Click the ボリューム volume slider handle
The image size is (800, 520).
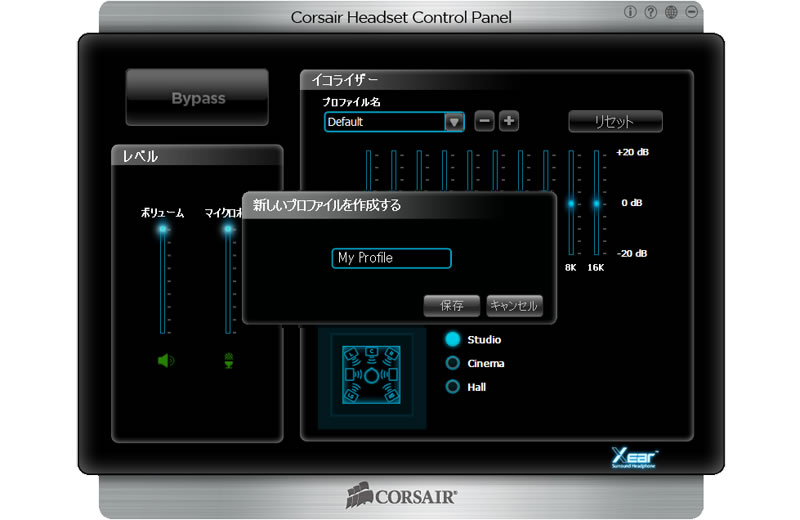[163, 229]
